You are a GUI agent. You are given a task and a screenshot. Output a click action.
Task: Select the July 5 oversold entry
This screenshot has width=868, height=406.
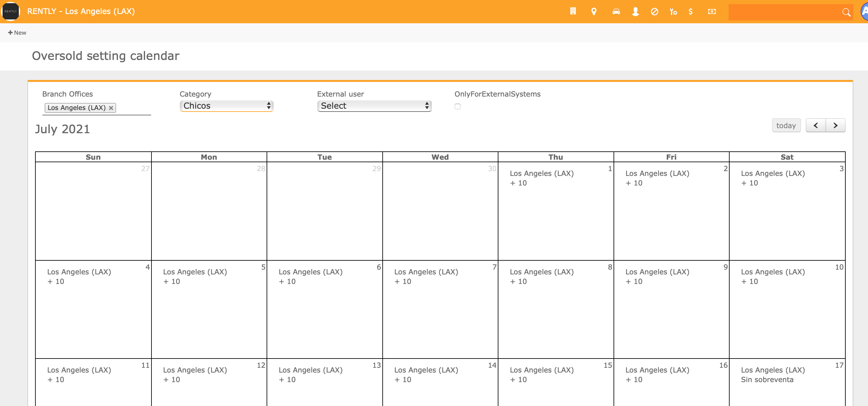195,276
